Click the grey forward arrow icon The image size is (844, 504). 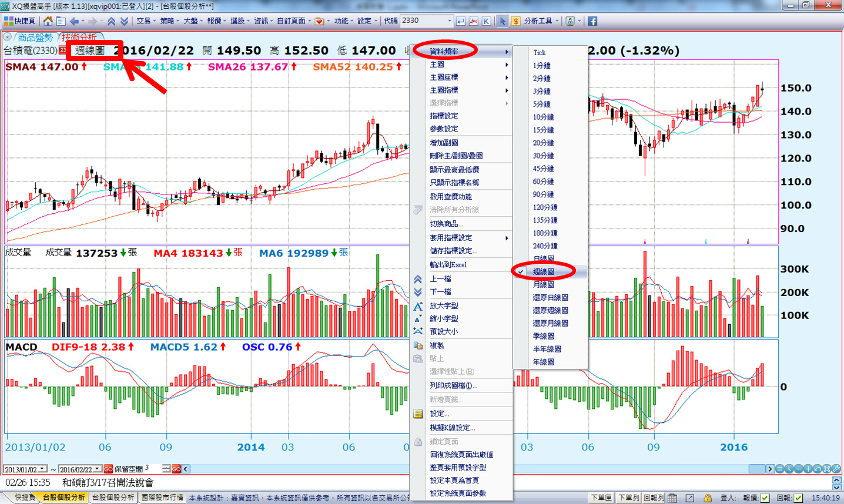click(92, 21)
